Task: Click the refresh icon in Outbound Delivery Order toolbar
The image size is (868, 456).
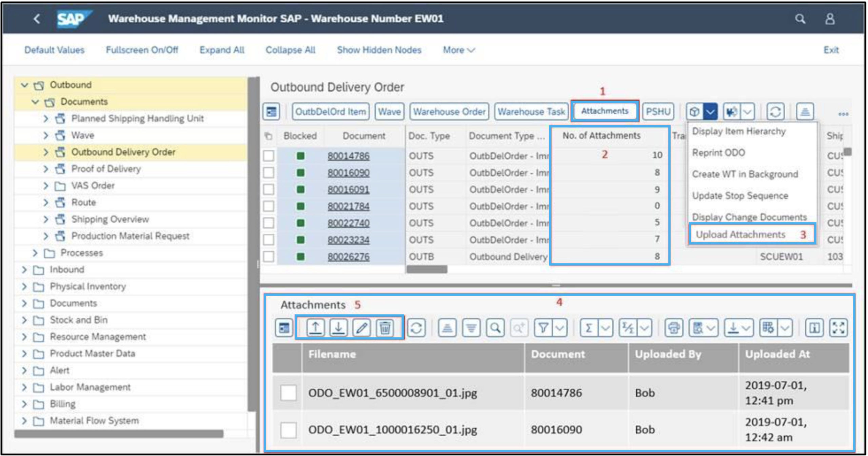Action: (775, 111)
